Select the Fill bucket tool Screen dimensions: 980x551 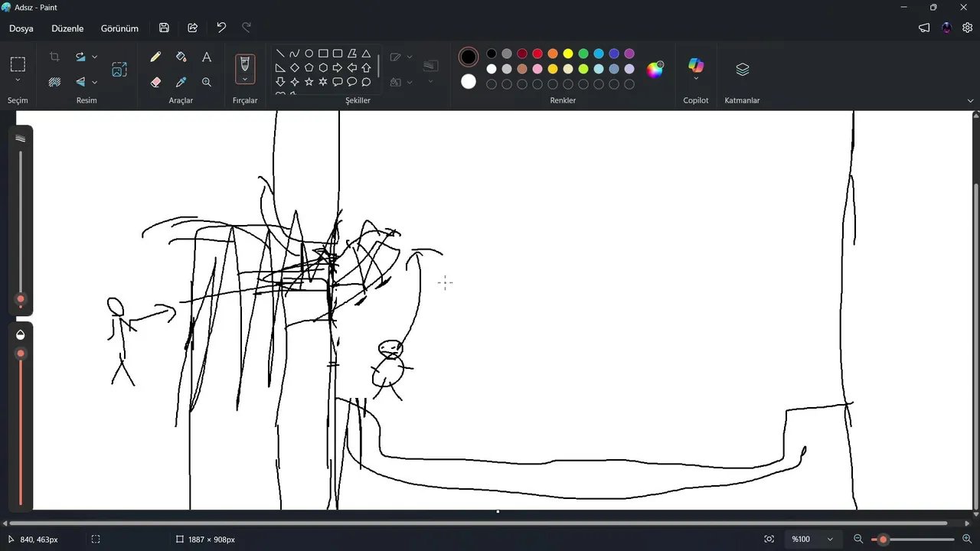point(181,57)
